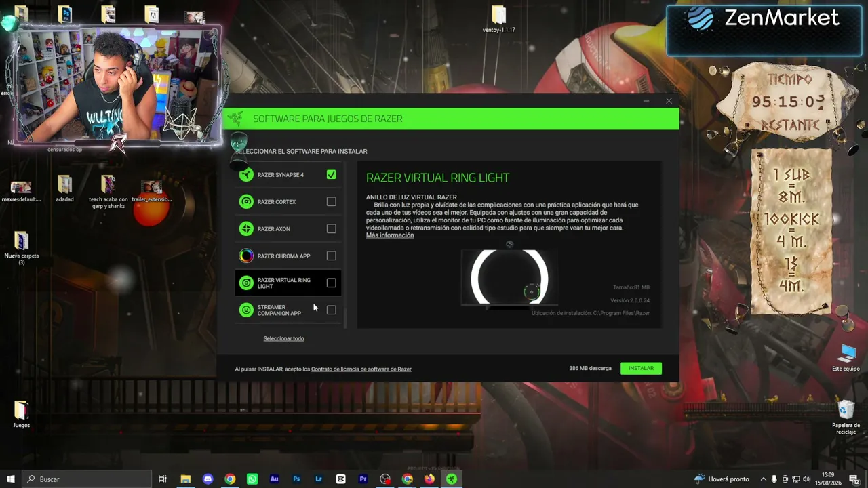The width and height of the screenshot is (868, 488).
Task: Open CapCut from the taskbar
Action: tap(340, 479)
